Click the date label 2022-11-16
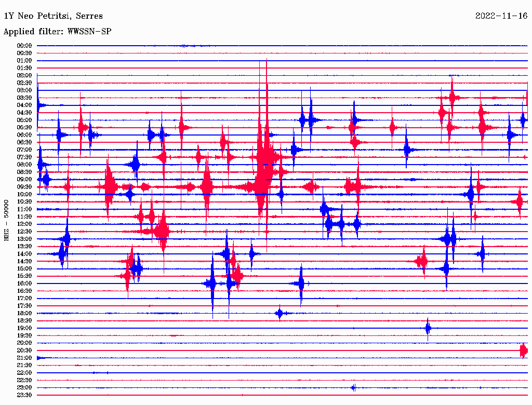Image resolution: width=532 pixels, height=405 pixels. pyautogui.click(x=501, y=16)
